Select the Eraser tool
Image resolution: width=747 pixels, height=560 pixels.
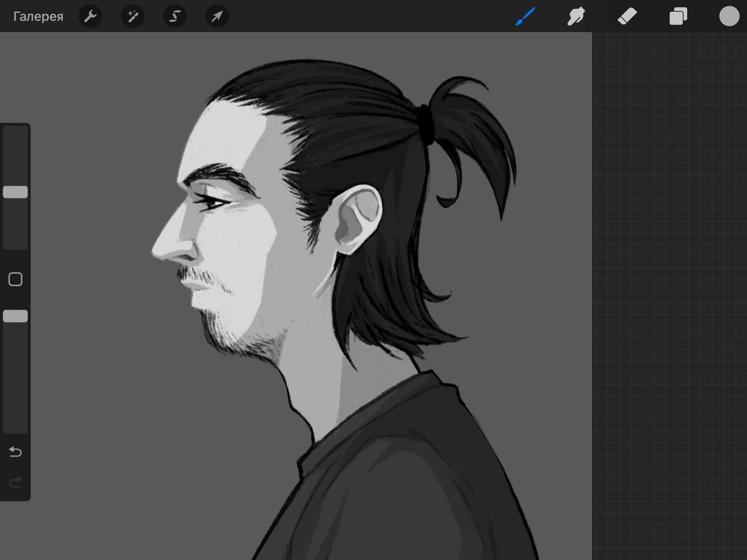(627, 16)
